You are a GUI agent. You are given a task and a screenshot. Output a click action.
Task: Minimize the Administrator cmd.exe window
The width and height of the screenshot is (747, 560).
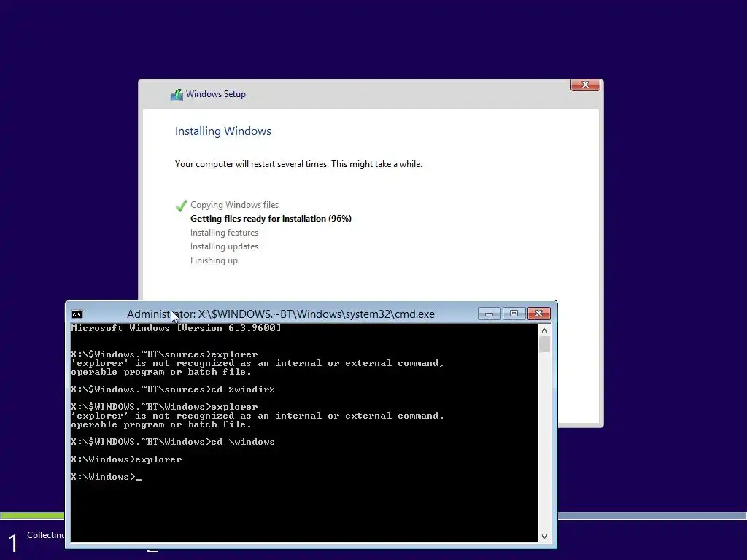point(489,314)
